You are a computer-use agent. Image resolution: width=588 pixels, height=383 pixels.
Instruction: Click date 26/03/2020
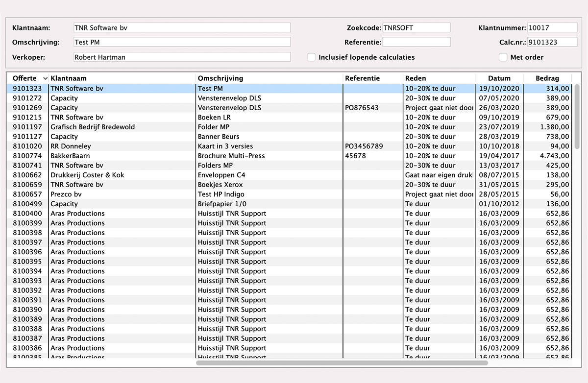[499, 108]
